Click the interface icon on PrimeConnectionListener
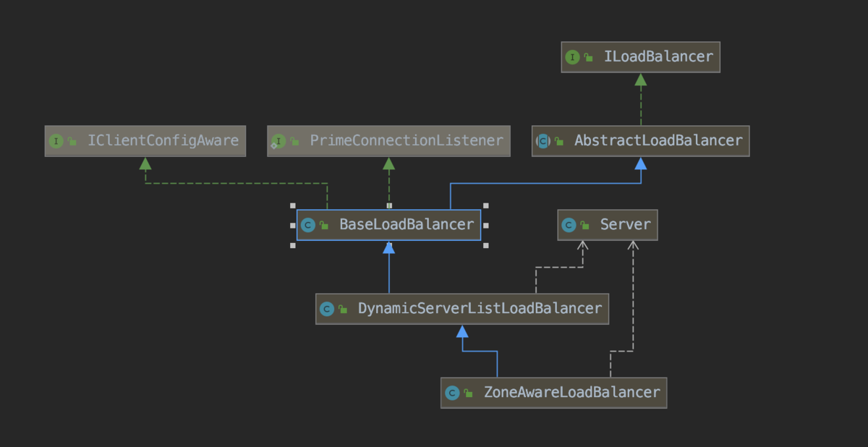 point(278,141)
